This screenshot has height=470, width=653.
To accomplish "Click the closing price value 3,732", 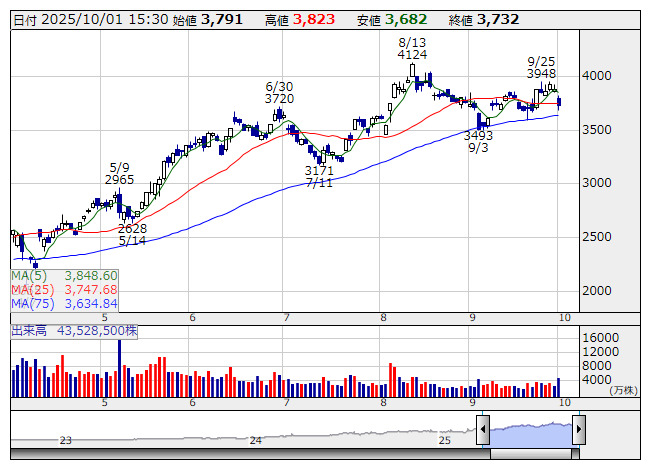I will (x=498, y=20).
